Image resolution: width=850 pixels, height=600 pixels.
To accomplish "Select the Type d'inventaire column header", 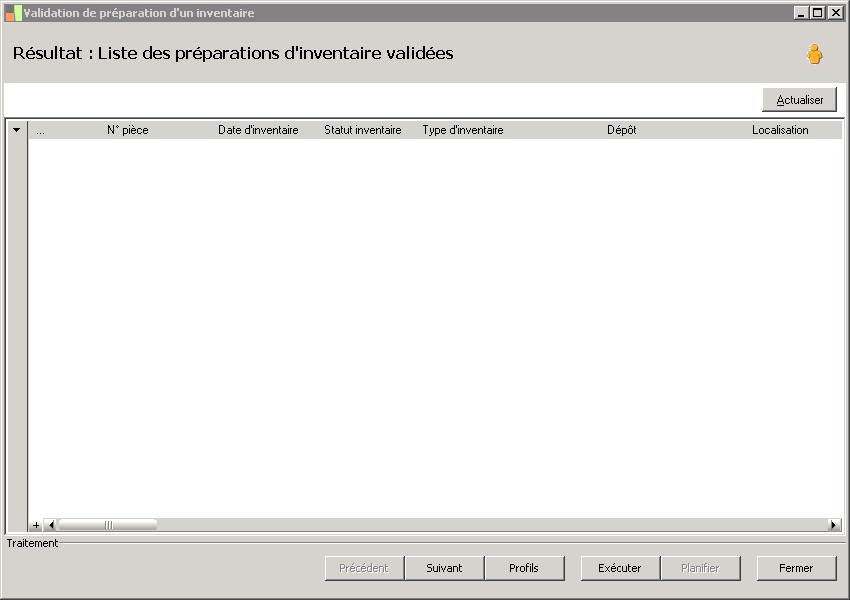I will point(463,130).
